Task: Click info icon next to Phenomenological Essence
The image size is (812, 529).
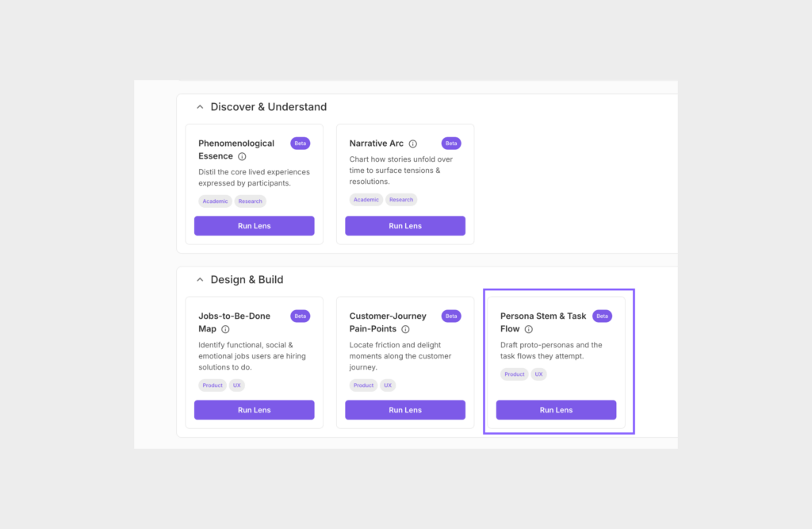Action: pos(242,157)
